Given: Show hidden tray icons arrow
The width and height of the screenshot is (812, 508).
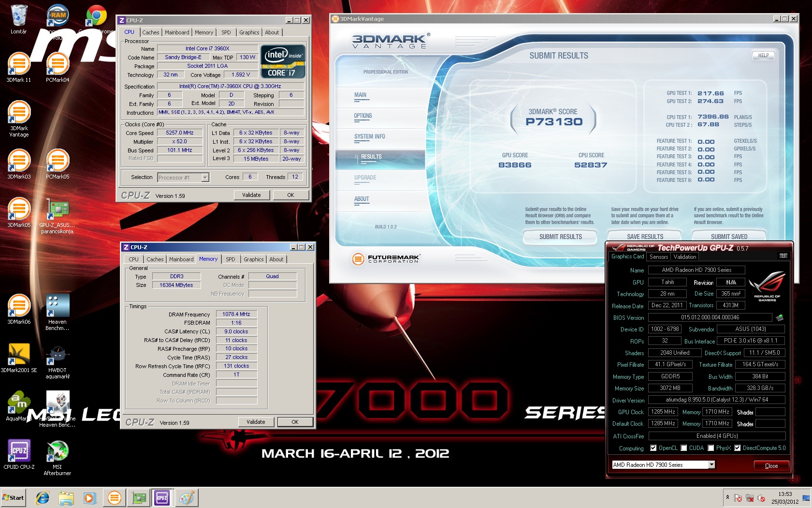Looking at the screenshot, I should click(727, 497).
